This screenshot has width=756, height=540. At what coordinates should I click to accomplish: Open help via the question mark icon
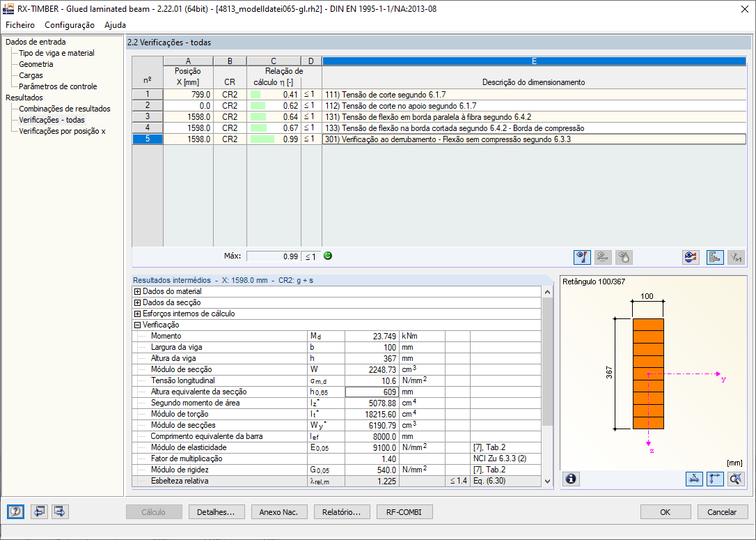[x=16, y=511]
